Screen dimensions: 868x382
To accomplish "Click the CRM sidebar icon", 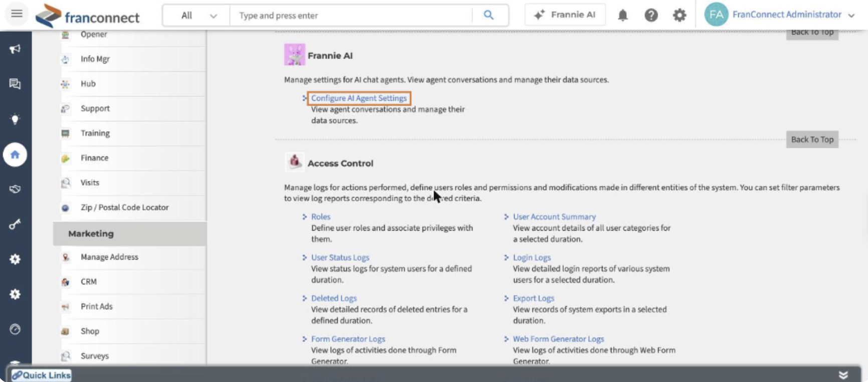I will (65, 282).
